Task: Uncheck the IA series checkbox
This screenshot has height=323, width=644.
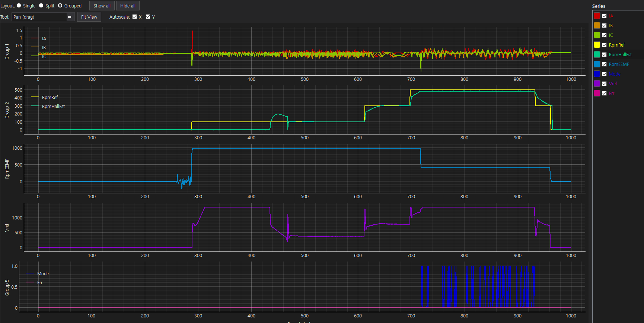Action: [605, 16]
